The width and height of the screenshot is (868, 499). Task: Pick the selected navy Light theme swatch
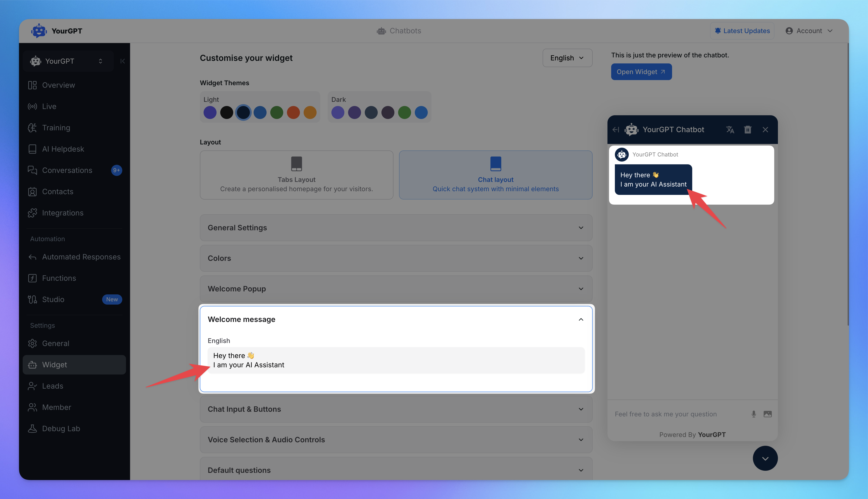tap(243, 112)
